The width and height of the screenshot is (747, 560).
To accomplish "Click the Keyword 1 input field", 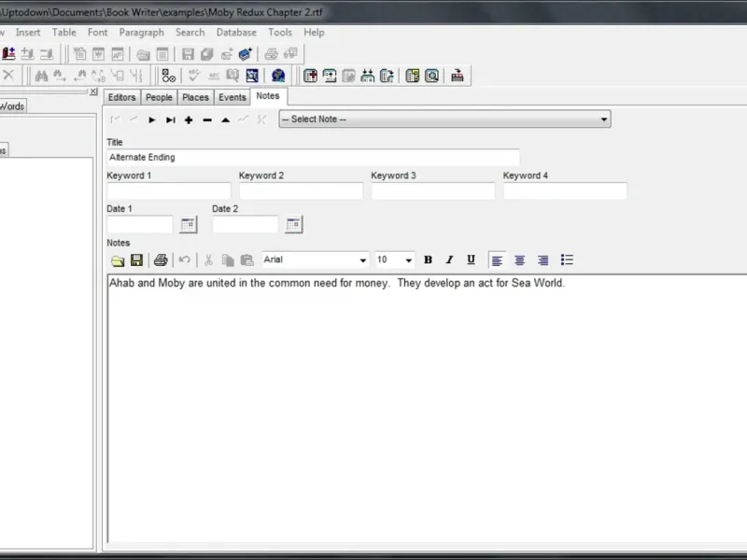I will tap(169, 190).
